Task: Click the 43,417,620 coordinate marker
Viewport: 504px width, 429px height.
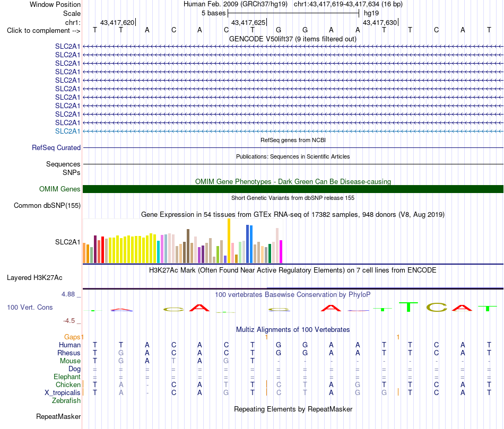Action: (x=117, y=22)
